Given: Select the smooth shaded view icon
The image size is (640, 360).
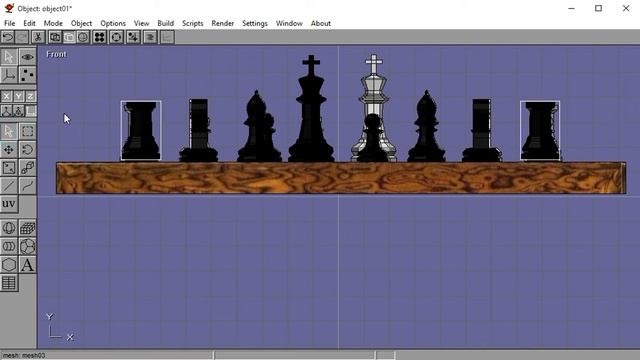Looking at the screenshot, I should (82, 37).
